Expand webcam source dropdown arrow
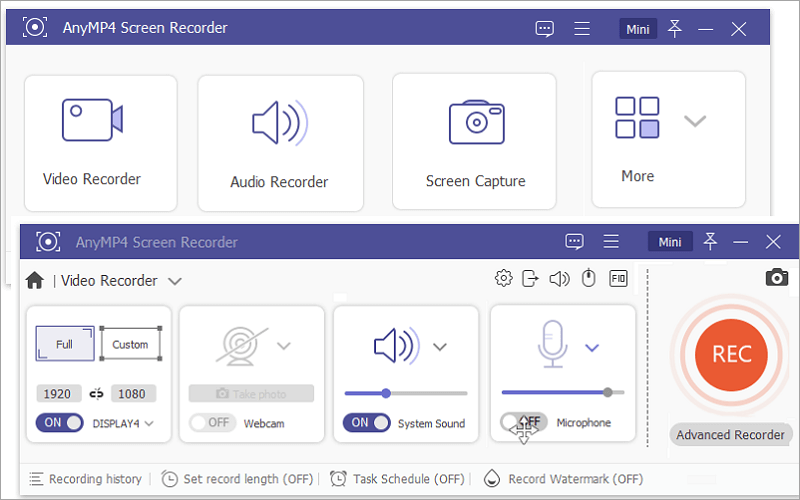This screenshot has height=500, width=800. pyautogui.click(x=284, y=346)
